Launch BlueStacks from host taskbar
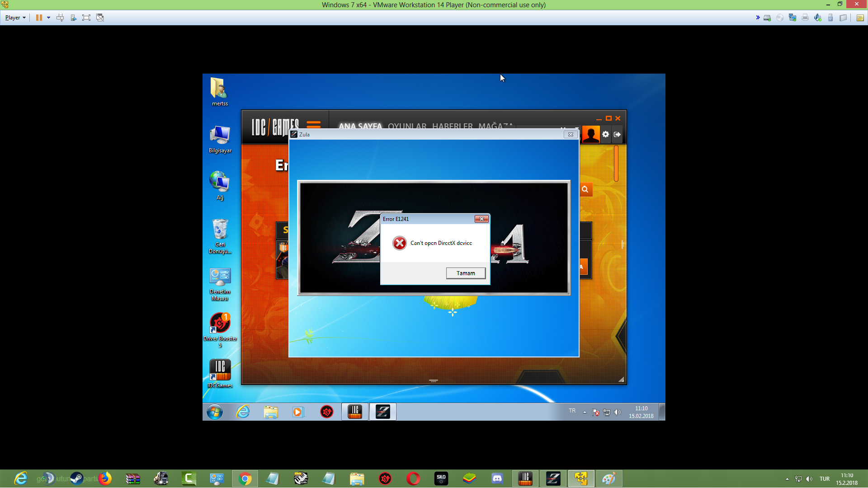This screenshot has height=488, width=868. pyautogui.click(x=469, y=479)
